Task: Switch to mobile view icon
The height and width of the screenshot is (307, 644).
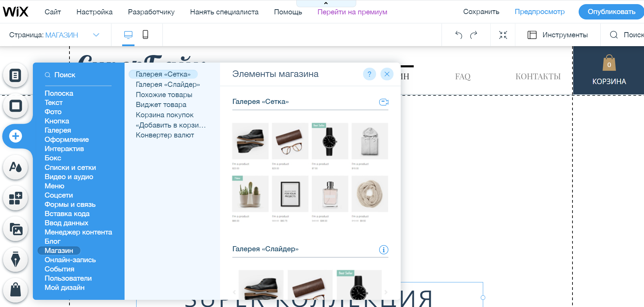Action: coord(145,35)
